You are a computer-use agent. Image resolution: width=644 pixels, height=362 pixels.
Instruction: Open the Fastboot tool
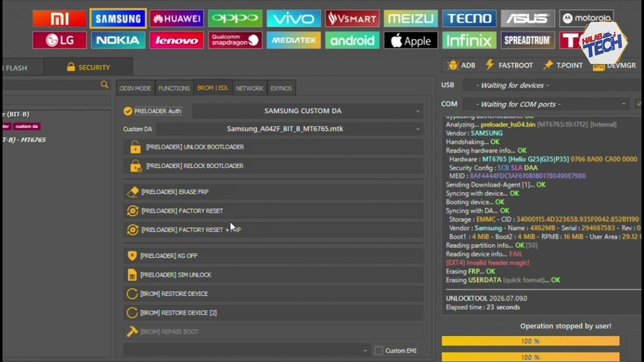click(509, 65)
